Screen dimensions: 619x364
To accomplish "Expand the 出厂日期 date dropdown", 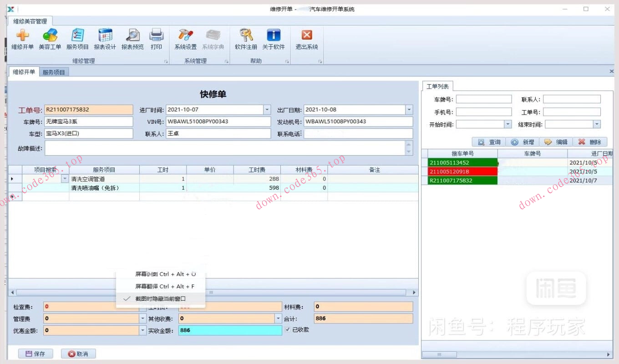I will 409,110.
